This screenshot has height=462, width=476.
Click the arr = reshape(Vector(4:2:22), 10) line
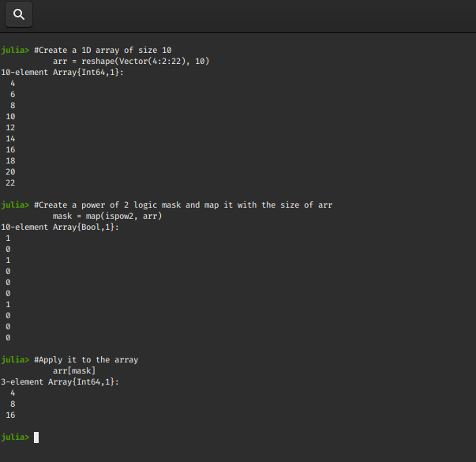[130, 61]
